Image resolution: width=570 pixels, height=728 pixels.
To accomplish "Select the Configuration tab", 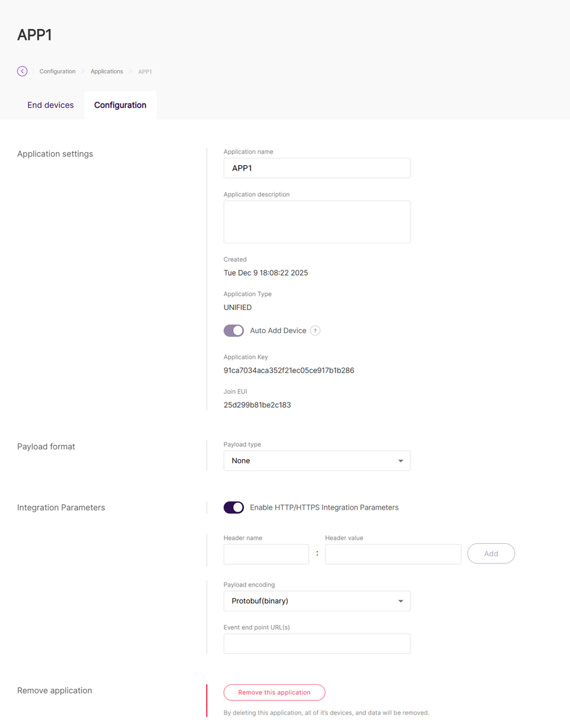I will pos(120,104).
